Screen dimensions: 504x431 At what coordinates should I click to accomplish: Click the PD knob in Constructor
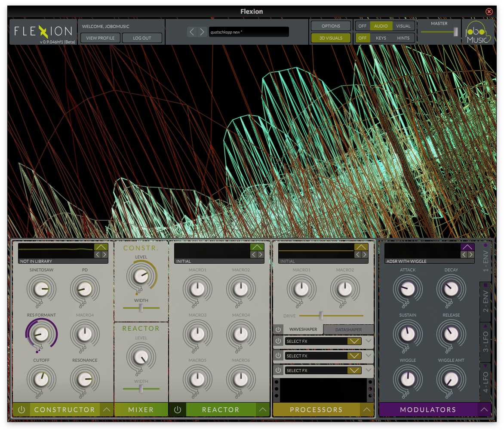[x=85, y=289]
